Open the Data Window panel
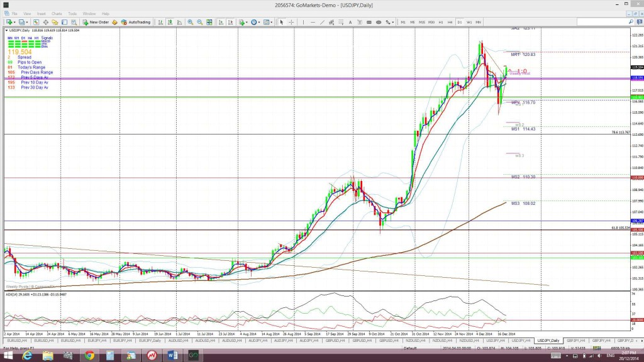The image size is (644, 362). [45, 22]
